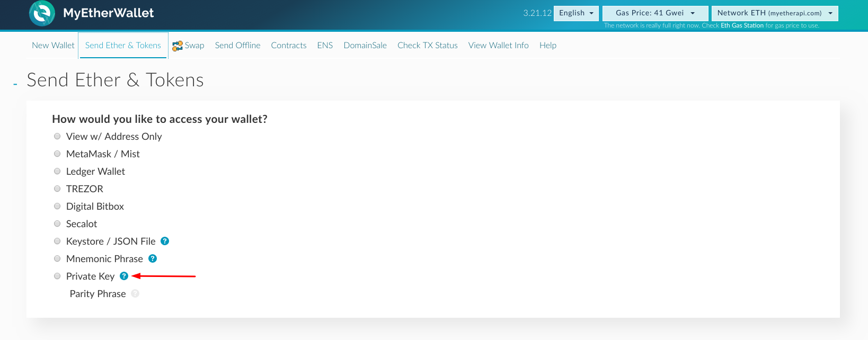Select MetaMask / Mist radio button
868x340 pixels.
(x=57, y=154)
